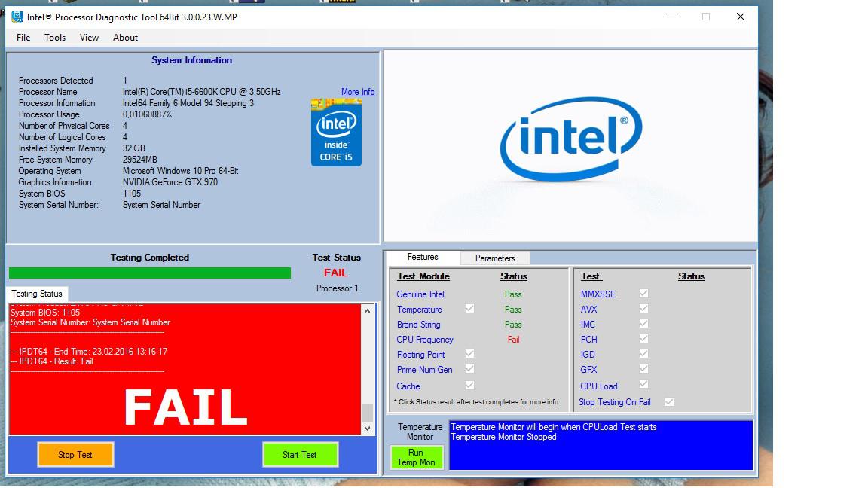This screenshot has height=488, width=868.
Task: Follow the More Info link
Action: coord(358,92)
